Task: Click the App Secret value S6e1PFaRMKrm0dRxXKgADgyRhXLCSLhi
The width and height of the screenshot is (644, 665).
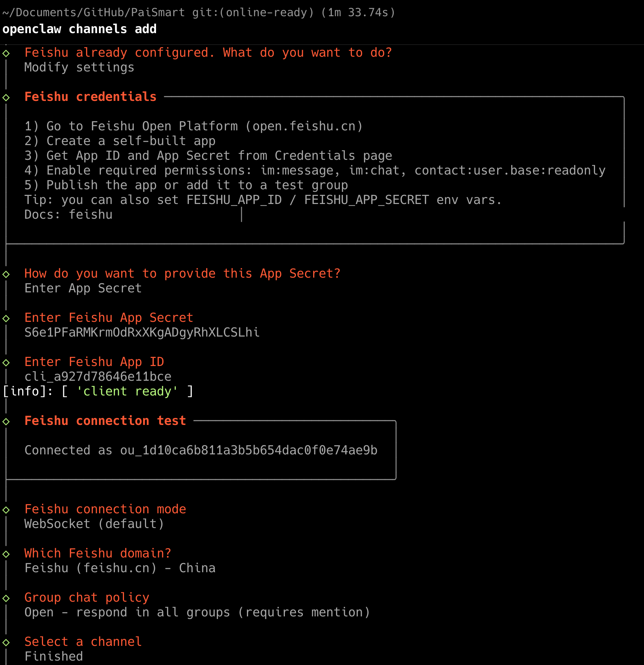Action: pos(142,332)
